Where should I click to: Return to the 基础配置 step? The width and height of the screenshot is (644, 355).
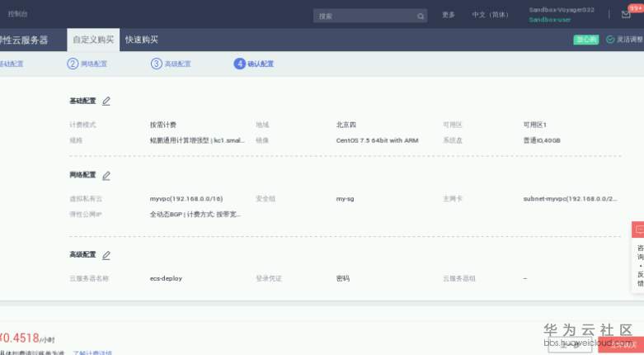coord(12,64)
